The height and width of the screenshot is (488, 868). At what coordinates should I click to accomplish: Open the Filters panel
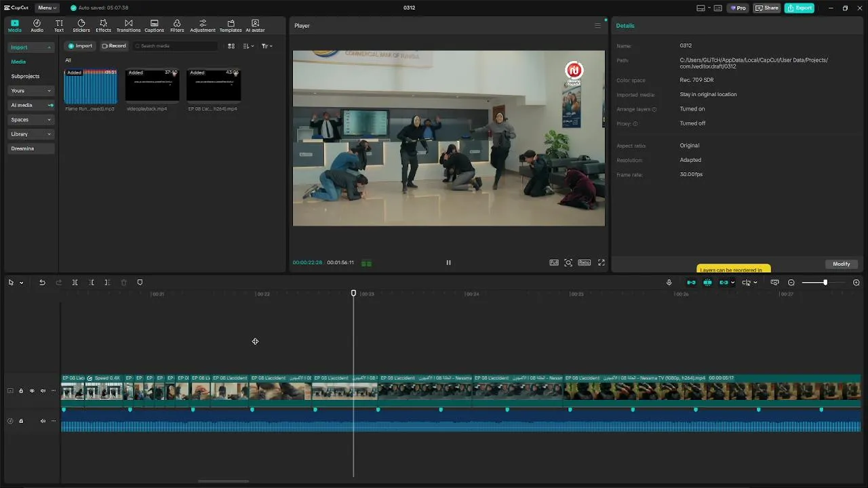click(x=177, y=26)
